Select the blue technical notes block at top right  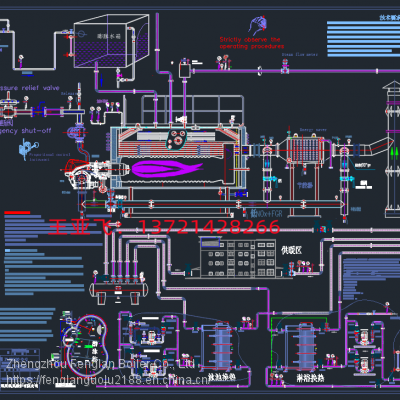coord(363,39)
